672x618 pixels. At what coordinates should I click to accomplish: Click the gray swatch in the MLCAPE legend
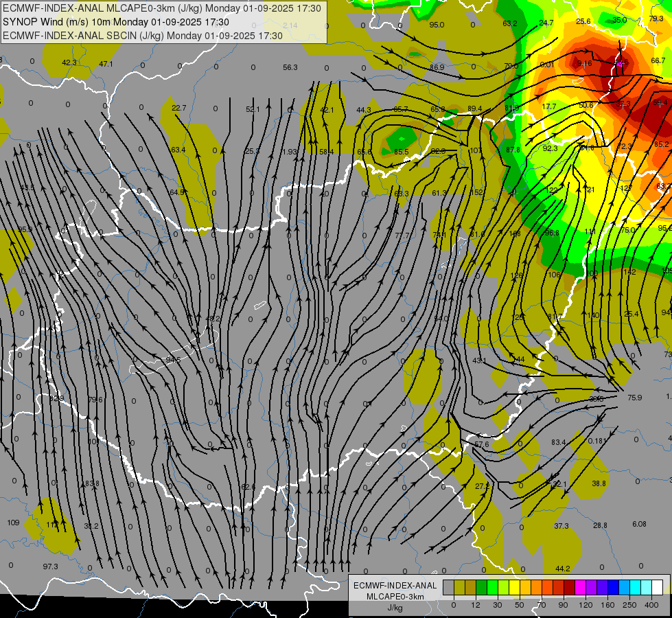click(x=448, y=587)
